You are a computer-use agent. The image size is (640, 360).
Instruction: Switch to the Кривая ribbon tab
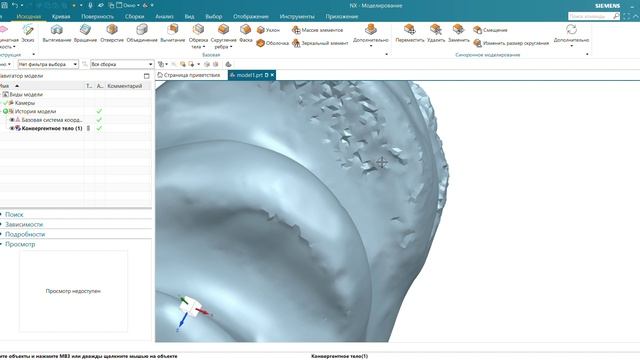pyautogui.click(x=61, y=17)
